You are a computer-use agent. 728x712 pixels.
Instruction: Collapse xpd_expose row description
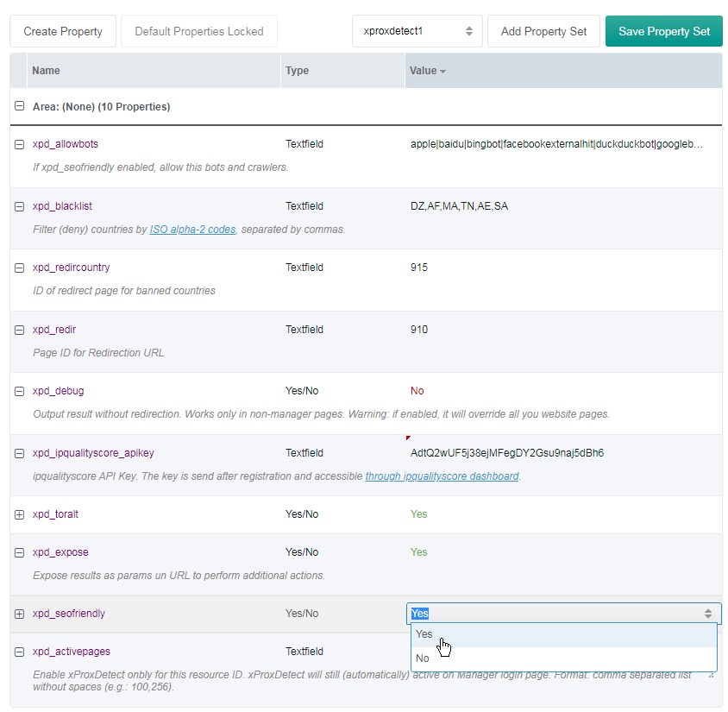[x=19, y=552]
